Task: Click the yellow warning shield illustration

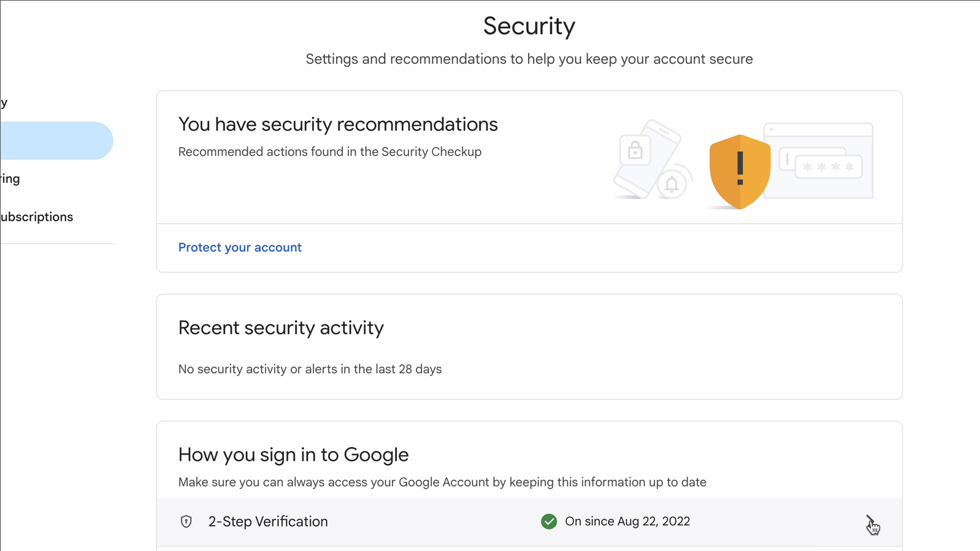Action: point(740,172)
